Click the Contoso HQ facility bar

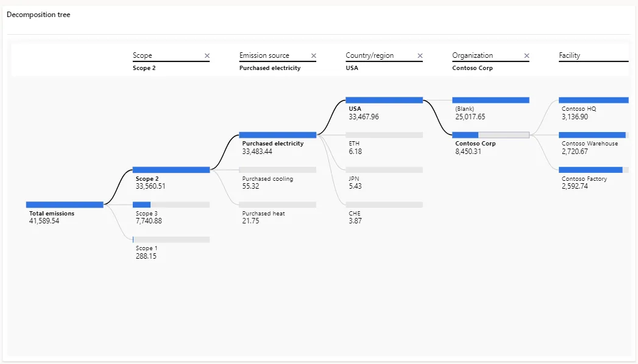pos(594,100)
